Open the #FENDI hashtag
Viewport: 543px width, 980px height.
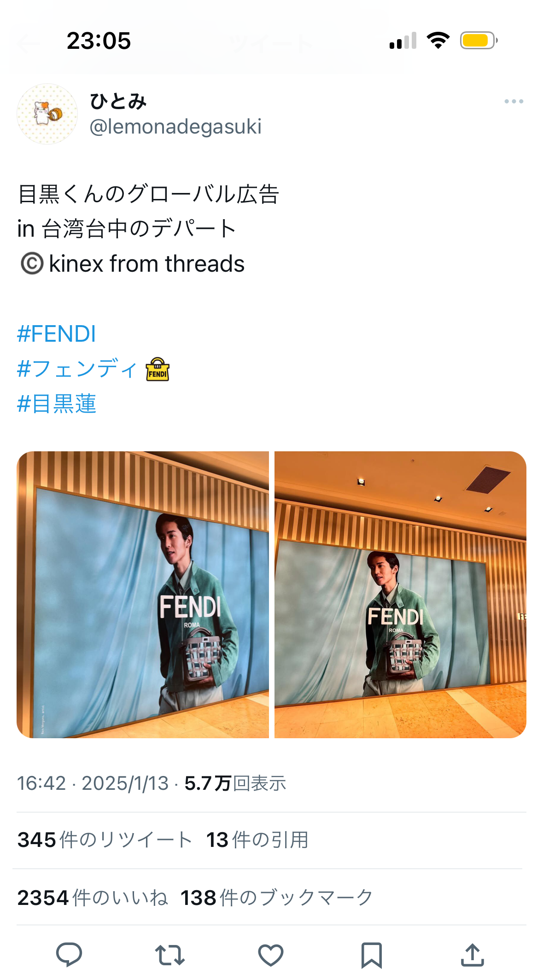[x=56, y=334]
